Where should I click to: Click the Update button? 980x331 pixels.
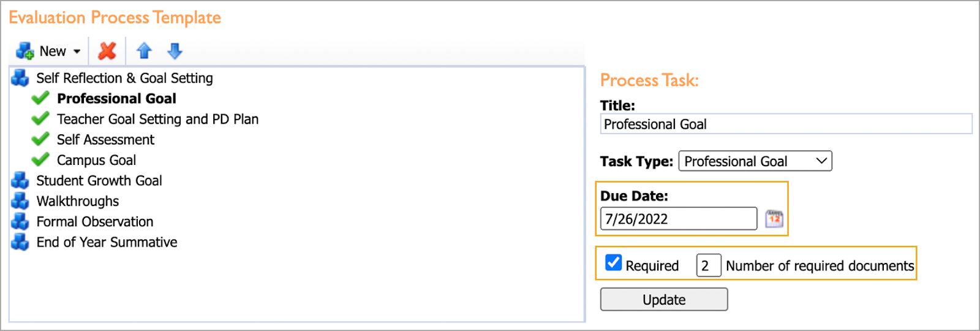[x=664, y=300]
